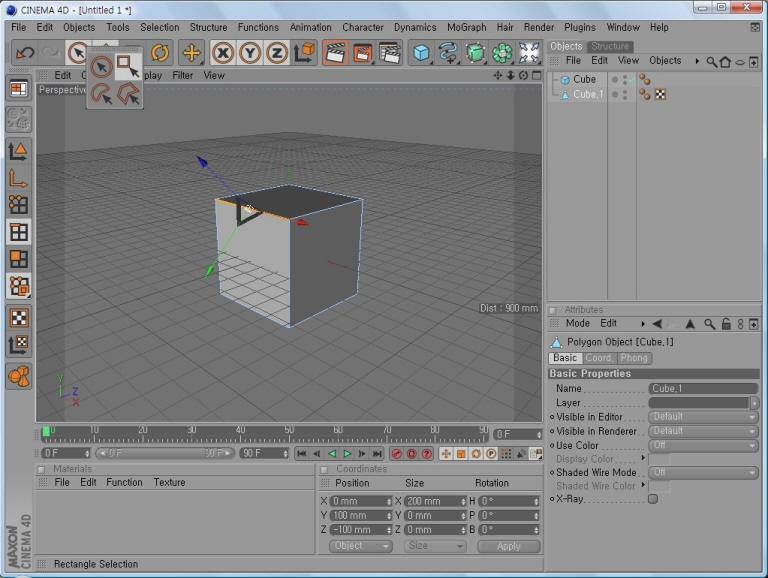The image size is (768, 578).
Task: Click the Make Editable icon on left sidebar
Action: click(19, 119)
